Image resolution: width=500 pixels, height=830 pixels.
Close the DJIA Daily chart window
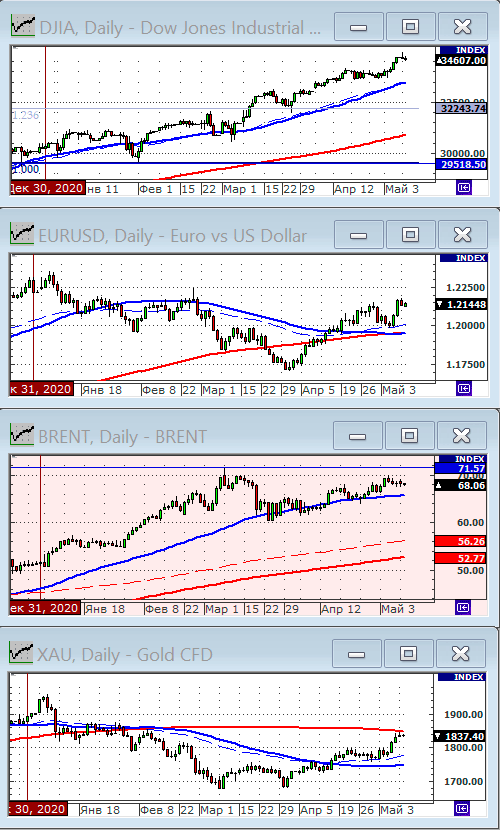pos(462,26)
